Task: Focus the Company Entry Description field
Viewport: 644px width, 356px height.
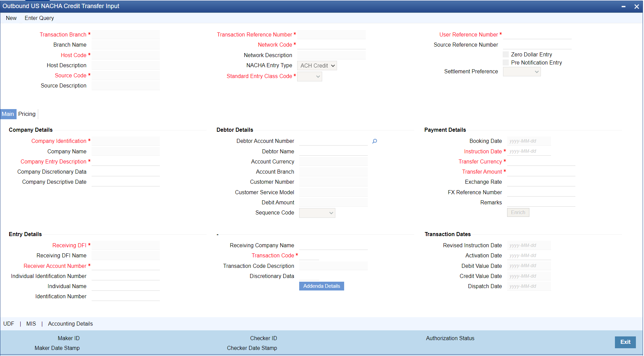Action: (126, 161)
